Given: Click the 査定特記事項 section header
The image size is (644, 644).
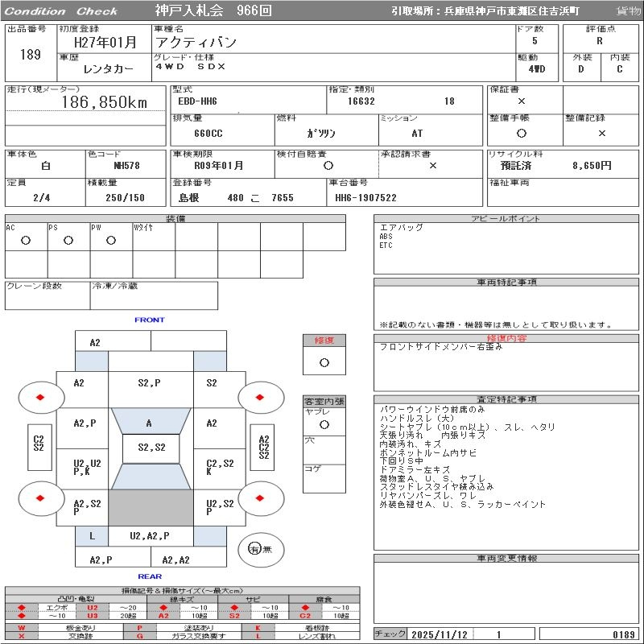Looking at the screenshot, I should (506, 399).
